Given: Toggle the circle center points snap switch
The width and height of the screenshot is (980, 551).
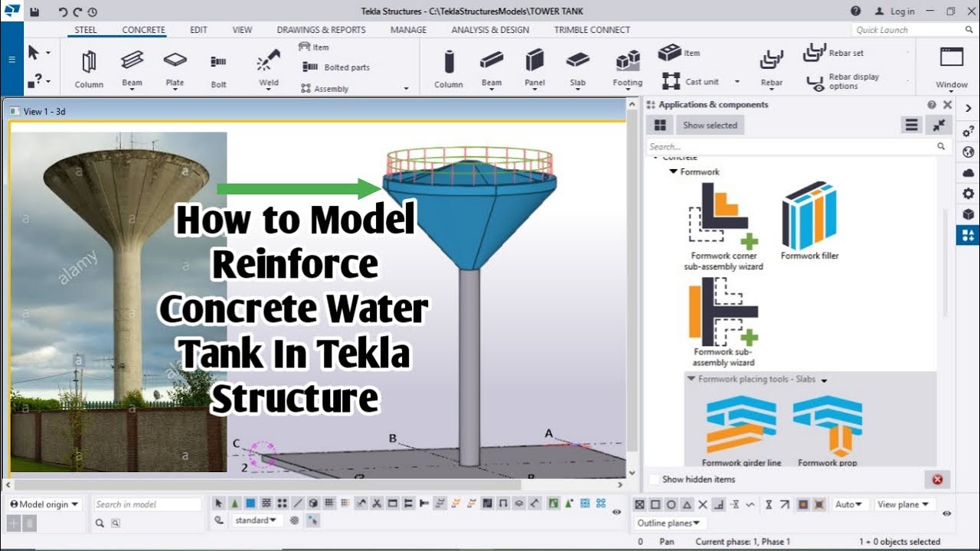Looking at the screenshot, I should [x=671, y=504].
